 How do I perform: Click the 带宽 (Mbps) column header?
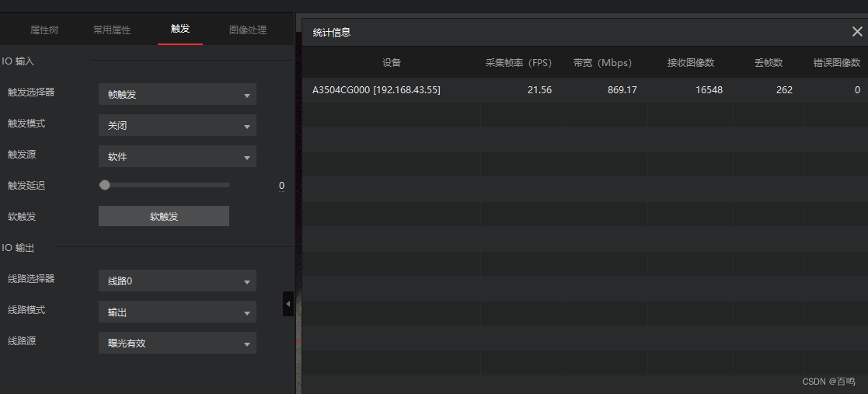point(602,62)
